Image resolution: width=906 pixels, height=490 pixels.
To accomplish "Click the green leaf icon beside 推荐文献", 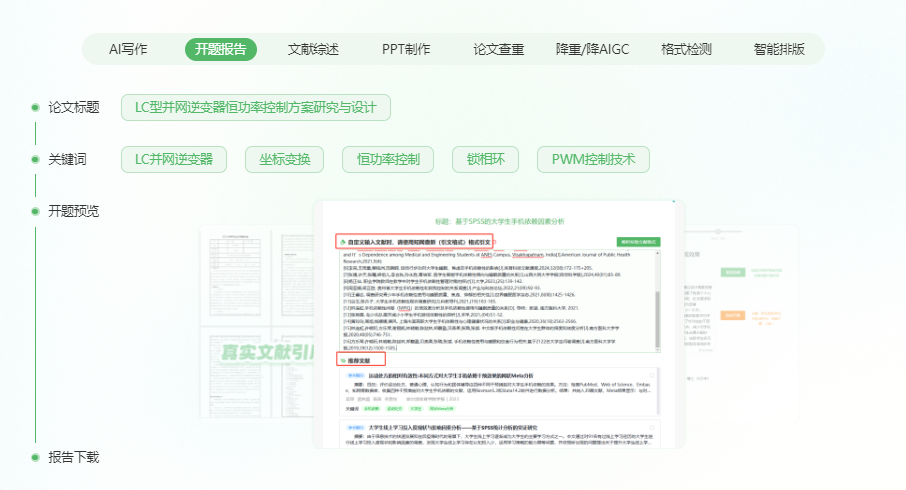I will tap(341, 360).
